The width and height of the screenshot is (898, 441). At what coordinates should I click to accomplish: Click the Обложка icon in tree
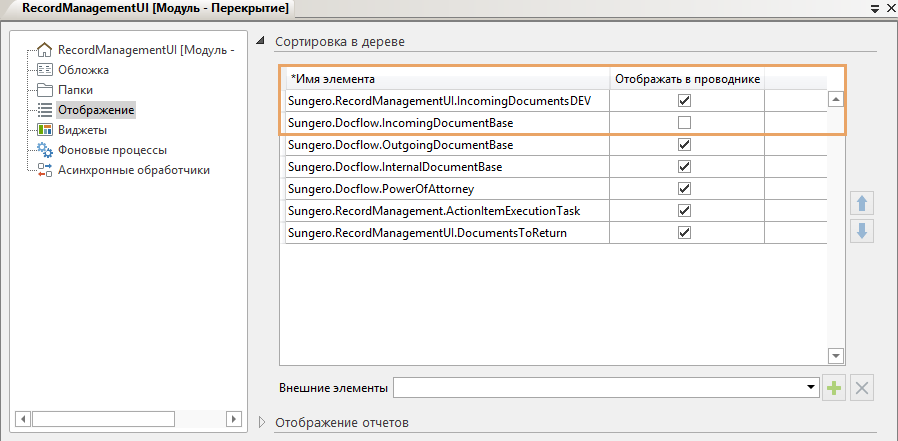(x=44, y=70)
